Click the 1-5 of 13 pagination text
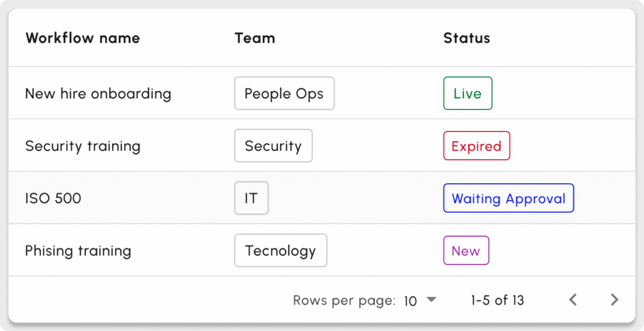 497,300
